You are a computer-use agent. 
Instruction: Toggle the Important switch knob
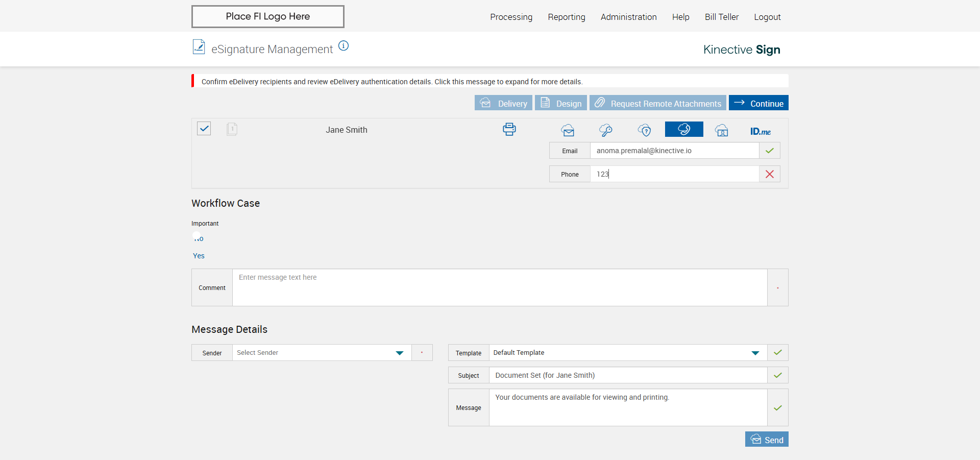[198, 237]
